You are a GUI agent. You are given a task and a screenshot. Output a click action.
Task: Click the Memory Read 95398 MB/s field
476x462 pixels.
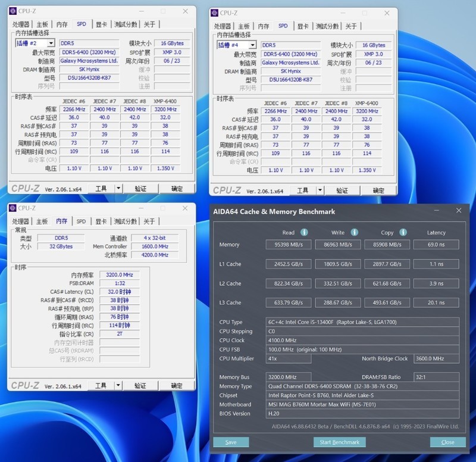(288, 245)
